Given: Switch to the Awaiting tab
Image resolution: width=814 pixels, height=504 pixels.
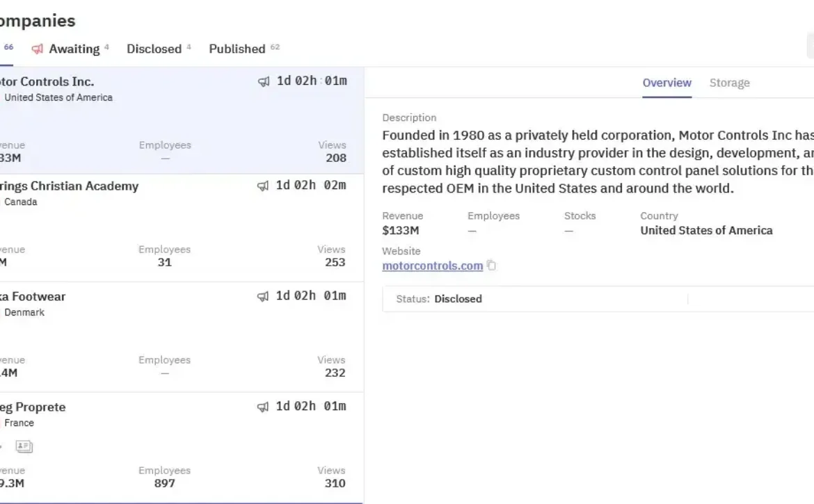Looking at the screenshot, I should [x=74, y=49].
